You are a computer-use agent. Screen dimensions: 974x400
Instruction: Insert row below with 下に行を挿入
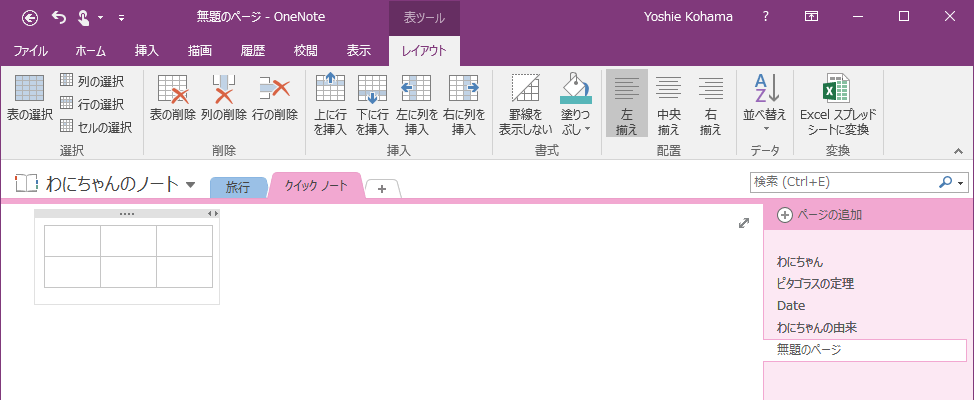pyautogui.click(x=372, y=104)
